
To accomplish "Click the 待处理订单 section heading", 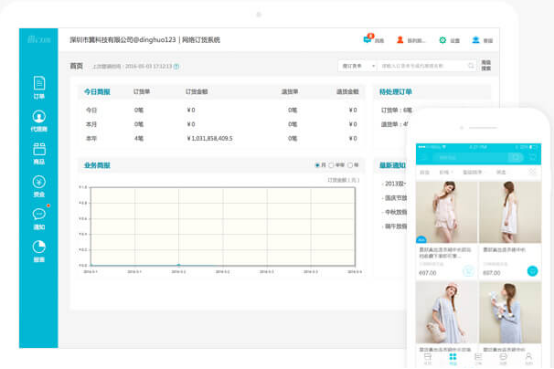I will (395, 92).
